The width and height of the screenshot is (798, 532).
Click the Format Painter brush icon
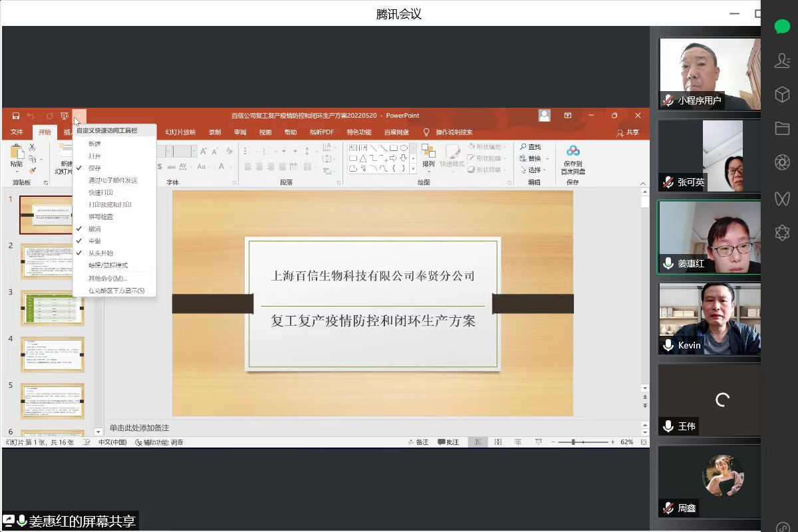point(31,170)
